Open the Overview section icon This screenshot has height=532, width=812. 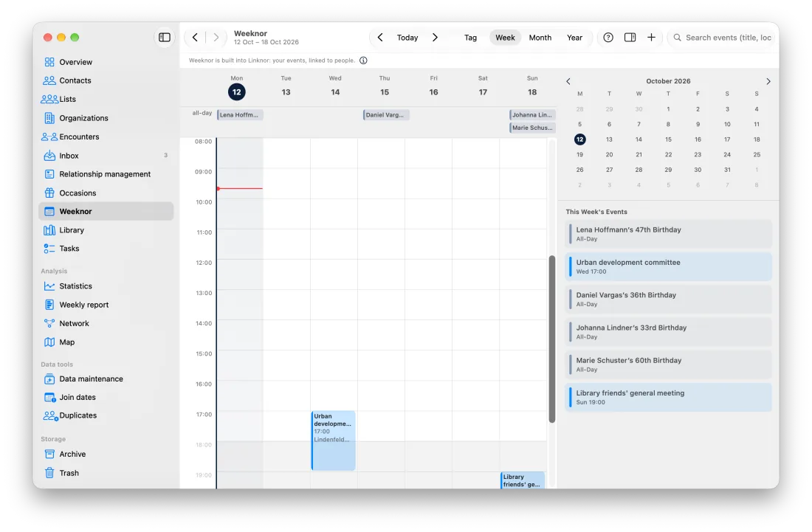point(49,62)
